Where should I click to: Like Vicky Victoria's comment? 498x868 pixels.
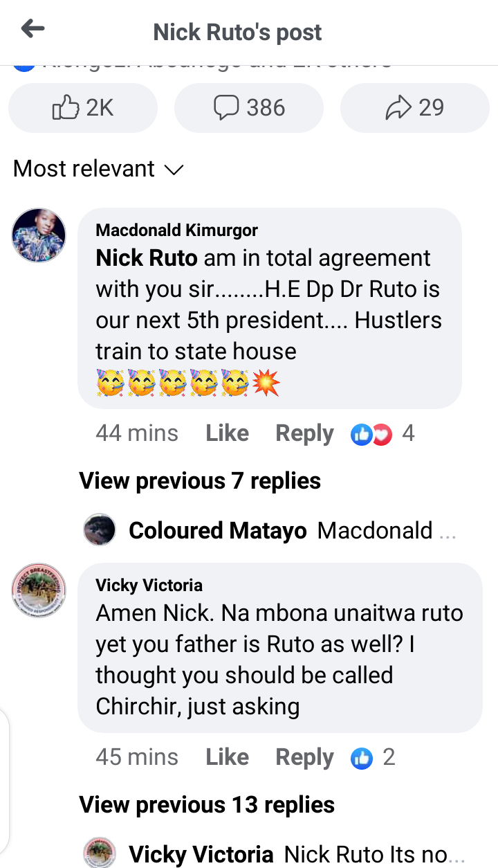[227, 757]
